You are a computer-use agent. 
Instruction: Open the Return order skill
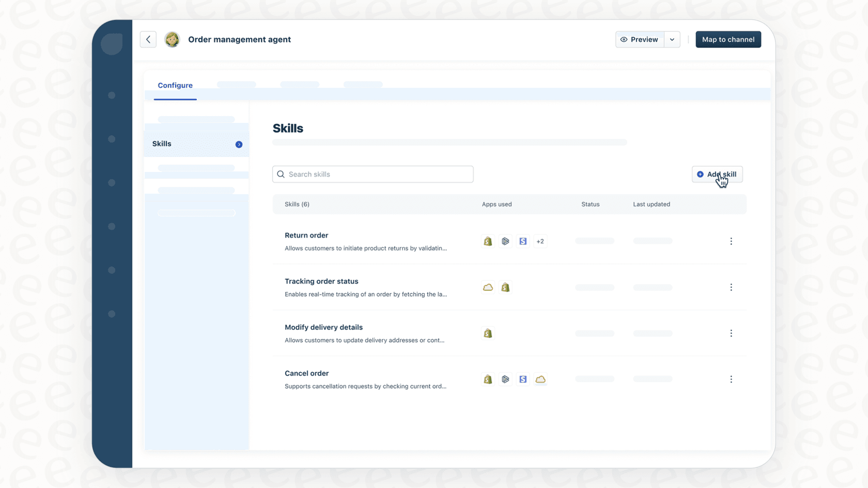[x=306, y=235]
